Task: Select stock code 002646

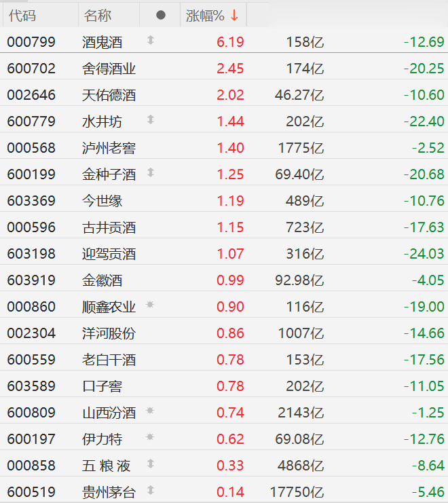Action: click(x=31, y=95)
